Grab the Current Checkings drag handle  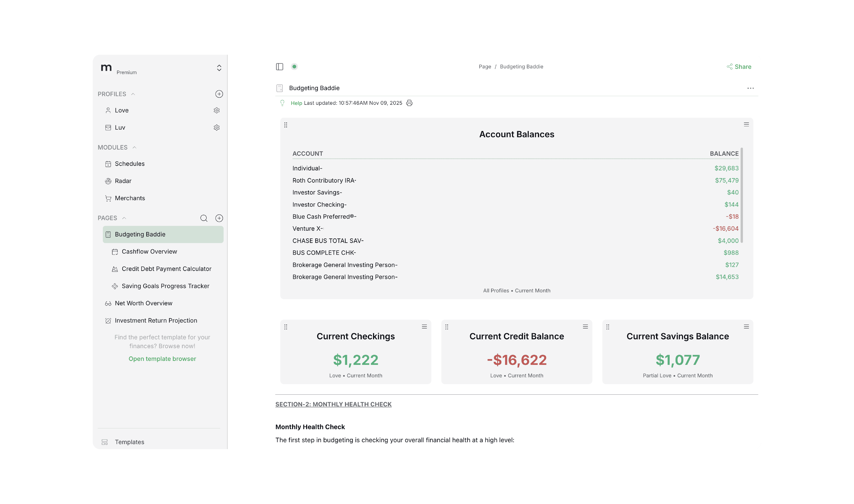tap(286, 327)
